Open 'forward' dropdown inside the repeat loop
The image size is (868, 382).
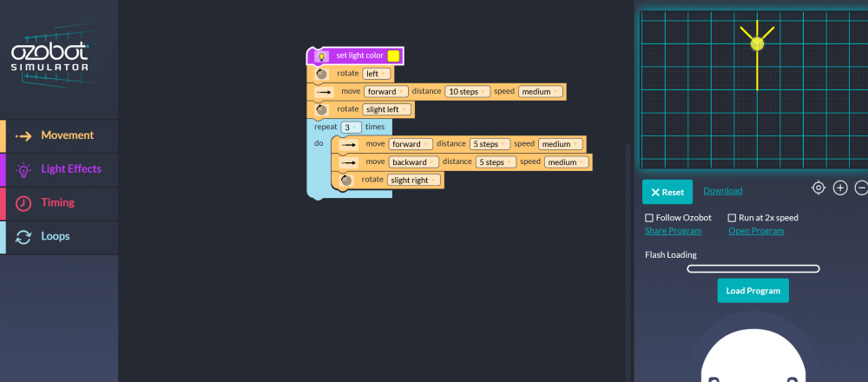411,144
